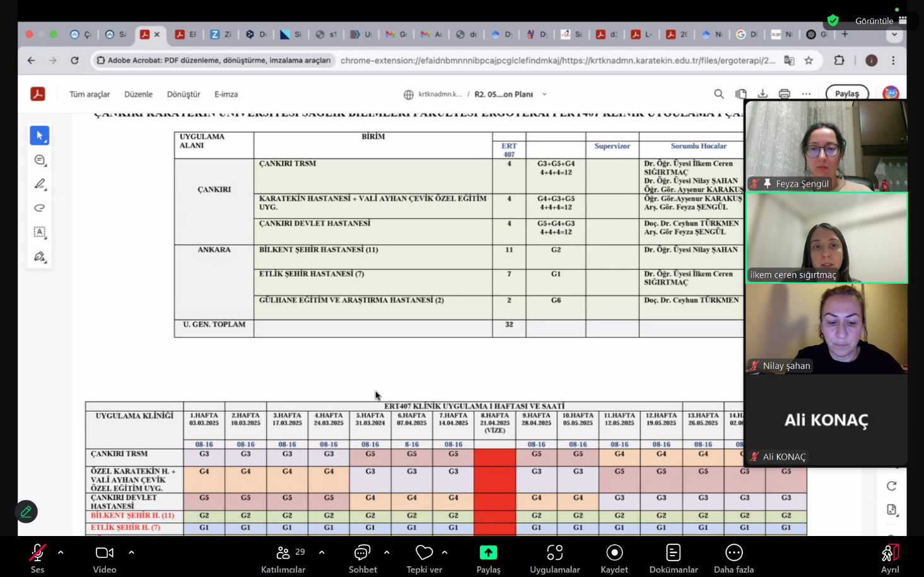
Task: Go back in browser history
Action: click(31, 61)
